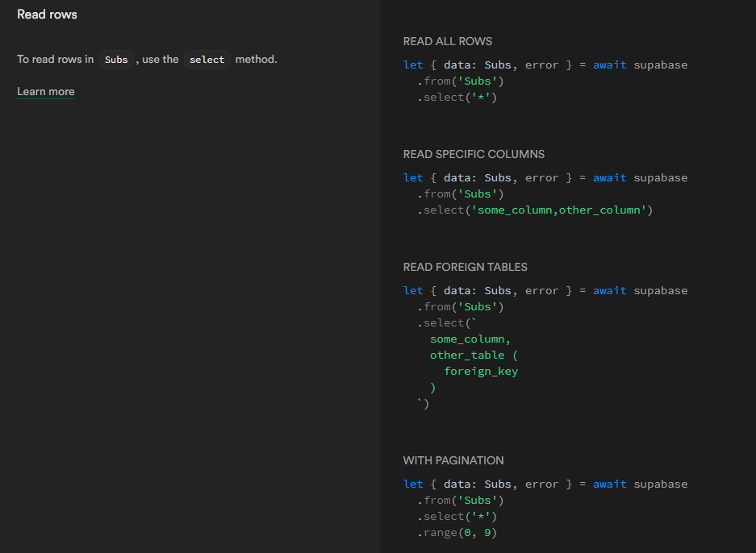The image size is (756, 553).
Task: Click the foreign_key code line
Action: (481, 372)
